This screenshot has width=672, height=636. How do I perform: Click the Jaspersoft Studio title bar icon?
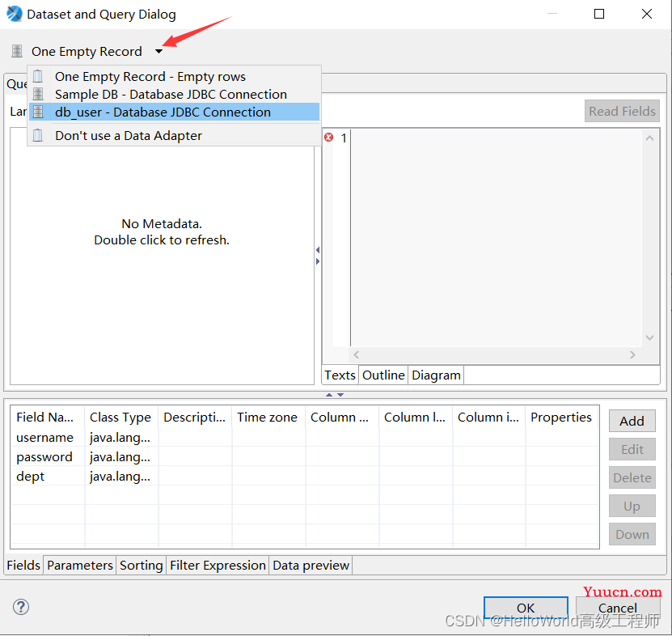pyautogui.click(x=14, y=14)
